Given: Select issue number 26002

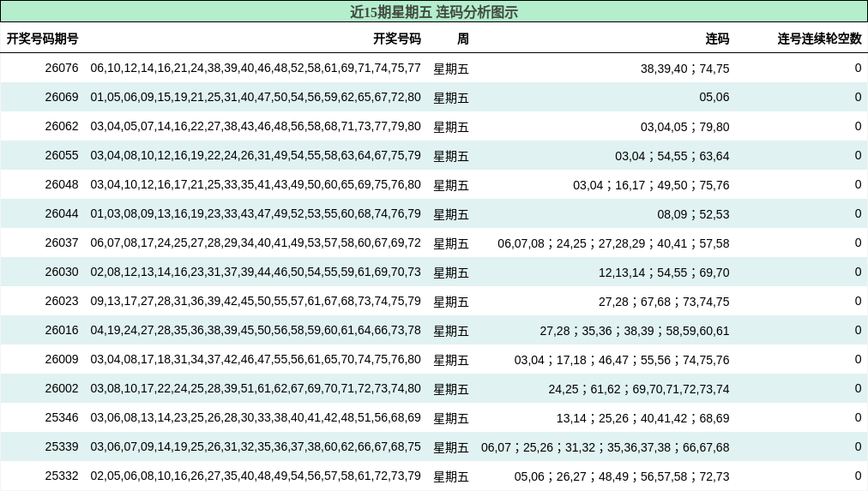Looking at the screenshot, I should click(x=62, y=389).
